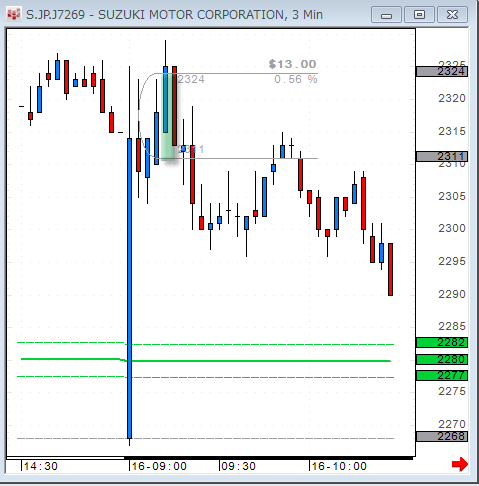This screenshot has width=479, height=486.
Task: Click the 2275 price scale label
Action: pyautogui.click(x=452, y=391)
